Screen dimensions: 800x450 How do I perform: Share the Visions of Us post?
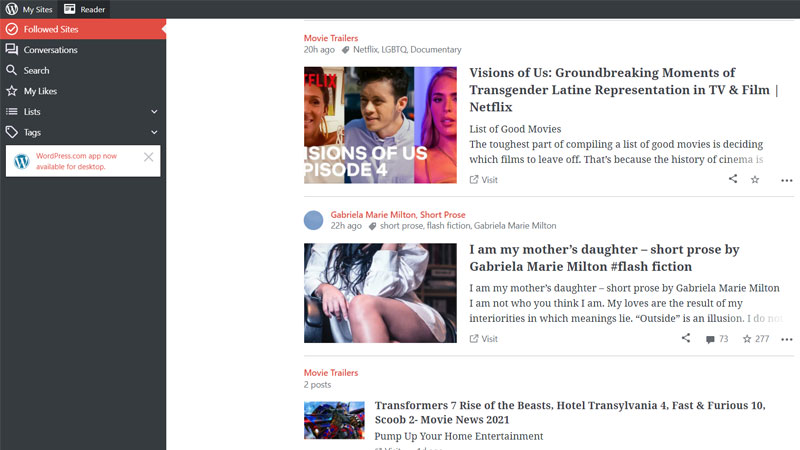coord(733,179)
